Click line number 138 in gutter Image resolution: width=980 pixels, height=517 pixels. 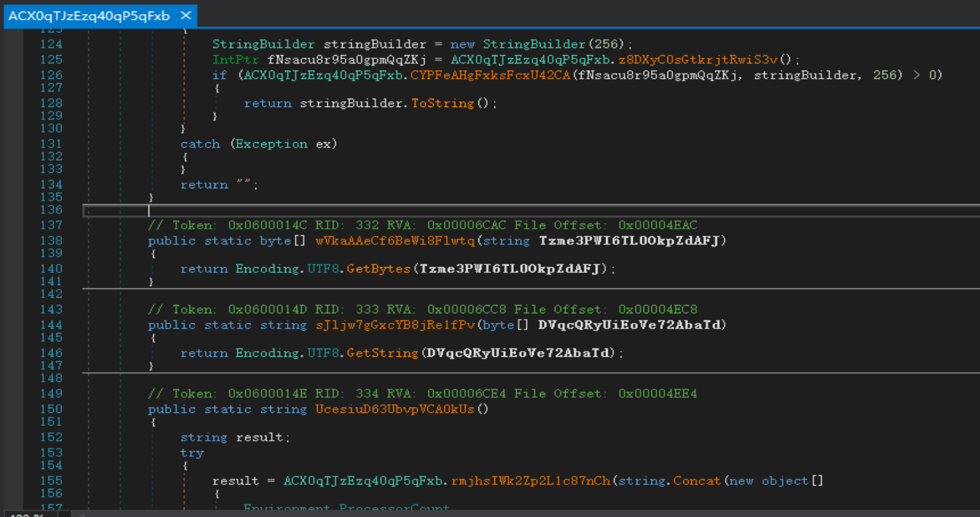click(51, 241)
